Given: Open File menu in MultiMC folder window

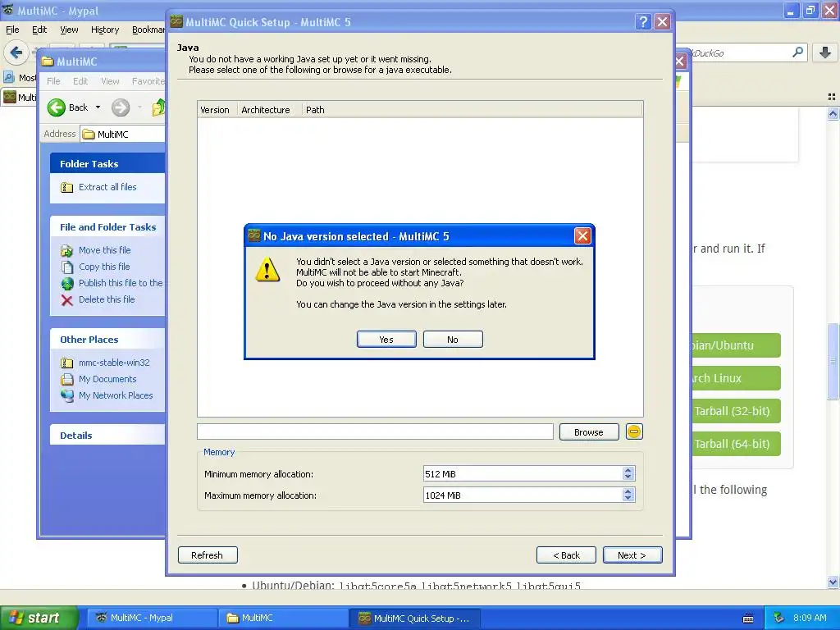Looking at the screenshot, I should tap(53, 81).
